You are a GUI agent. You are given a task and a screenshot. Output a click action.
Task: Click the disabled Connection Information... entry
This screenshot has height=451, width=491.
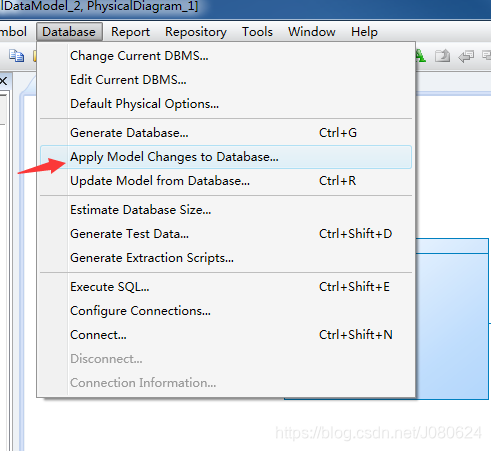pos(226,383)
